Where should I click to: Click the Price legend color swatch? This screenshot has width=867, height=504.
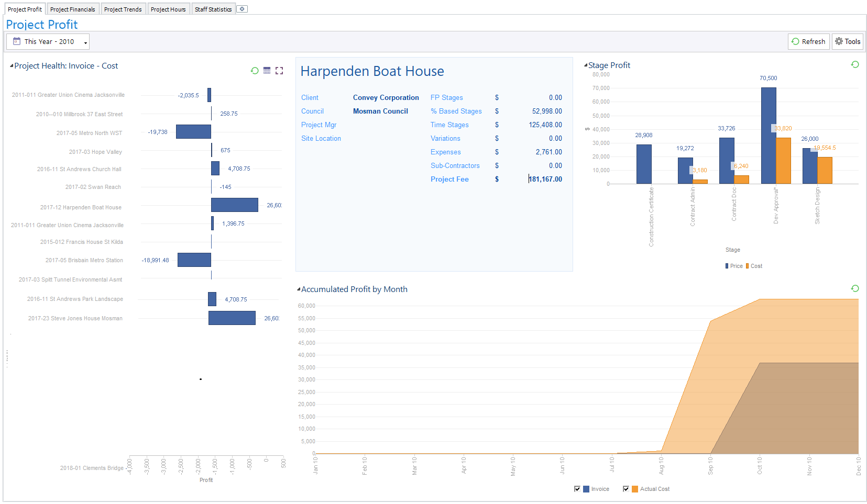727,266
